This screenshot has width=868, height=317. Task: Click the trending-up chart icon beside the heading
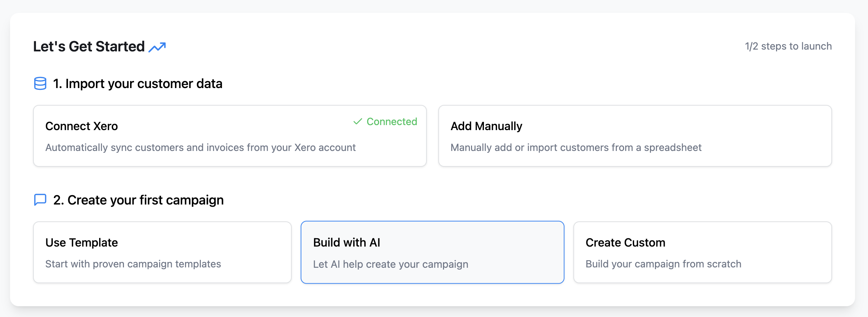pos(157,46)
